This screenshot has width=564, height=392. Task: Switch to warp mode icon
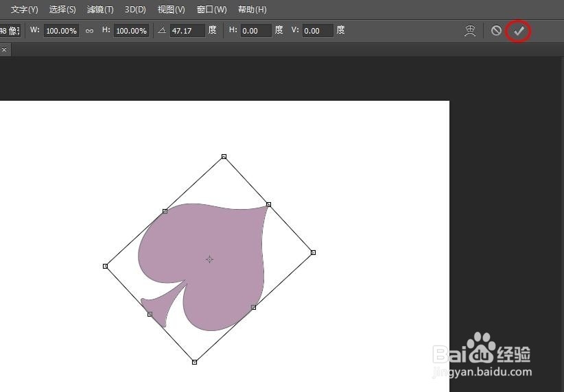(470, 31)
